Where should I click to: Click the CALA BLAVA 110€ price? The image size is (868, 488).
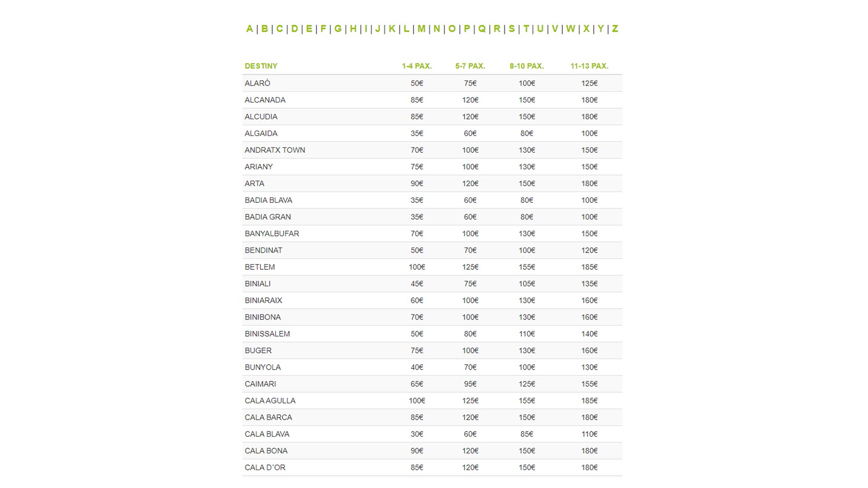pos(589,434)
